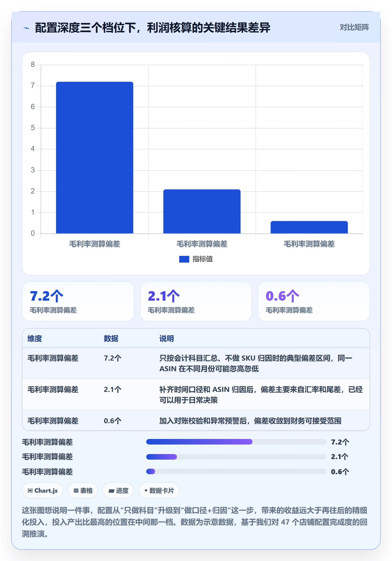This screenshot has height=561, width=392.
Task: Select the 进度 chip
Action: coord(118,490)
